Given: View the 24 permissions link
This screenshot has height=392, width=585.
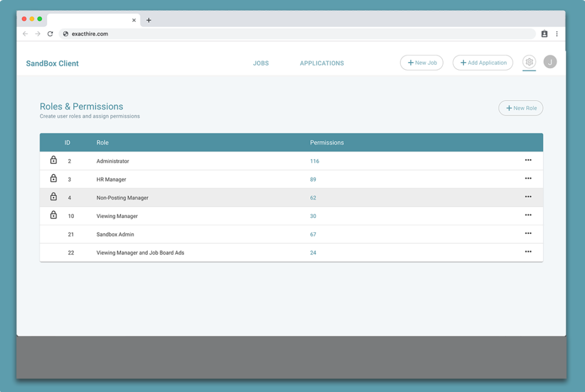Looking at the screenshot, I should click(313, 253).
